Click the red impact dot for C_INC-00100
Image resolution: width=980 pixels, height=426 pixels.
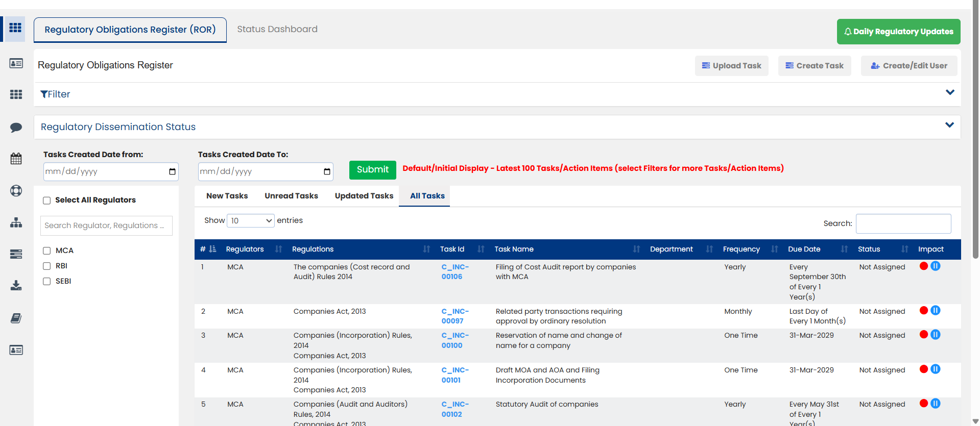(x=923, y=334)
